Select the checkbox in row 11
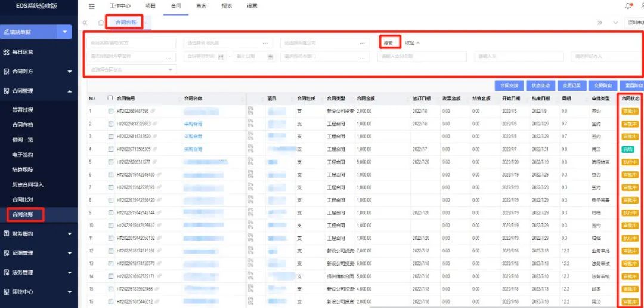Screen dimensions: 644x308 tap(111, 238)
